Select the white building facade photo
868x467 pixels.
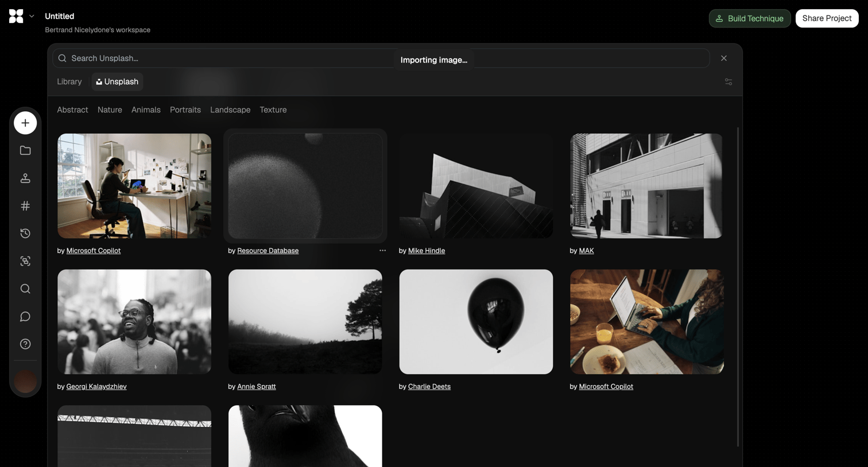647,186
